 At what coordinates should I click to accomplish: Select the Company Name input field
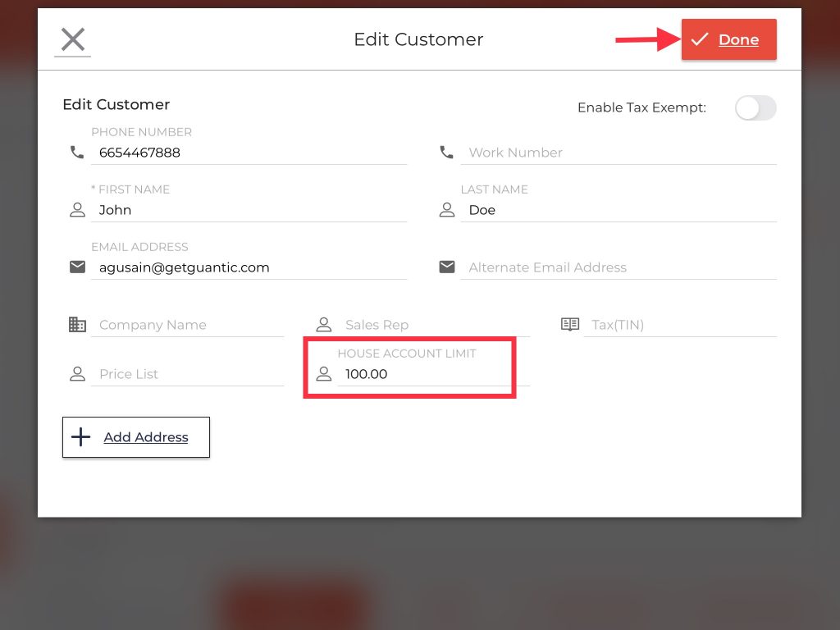(187, 325)
